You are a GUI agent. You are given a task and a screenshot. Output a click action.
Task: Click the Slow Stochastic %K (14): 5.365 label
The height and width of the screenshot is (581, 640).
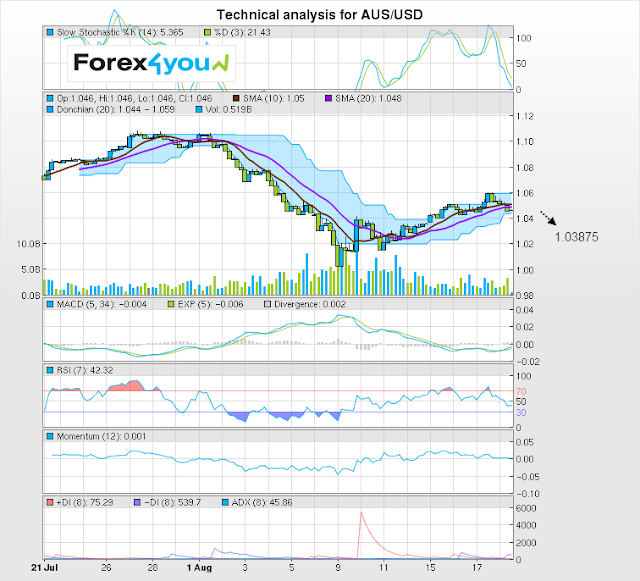(x=120, y=32)
